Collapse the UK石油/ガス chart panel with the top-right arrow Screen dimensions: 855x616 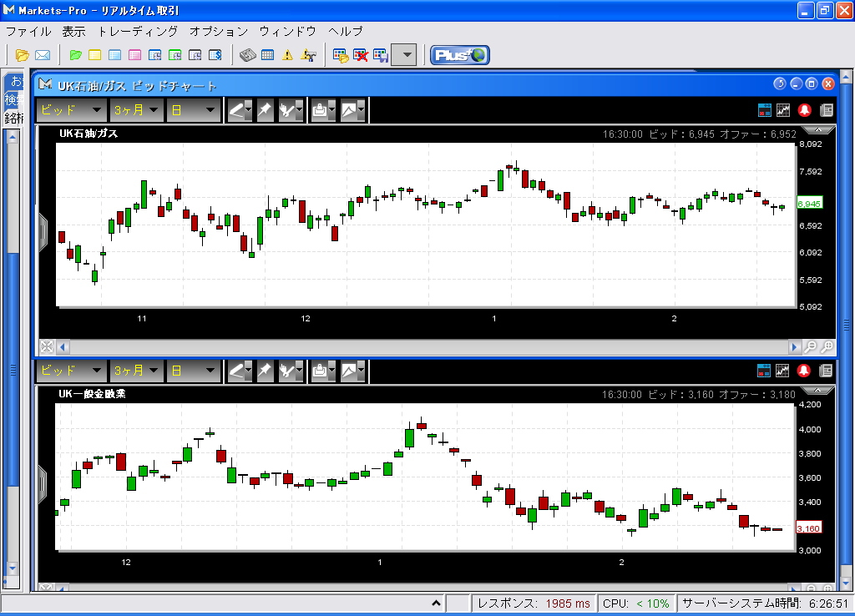pyautogui.click(x=817, y=129)
